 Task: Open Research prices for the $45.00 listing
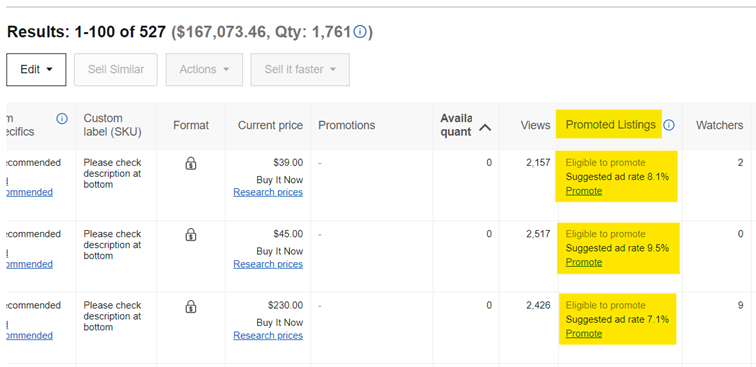268,264
